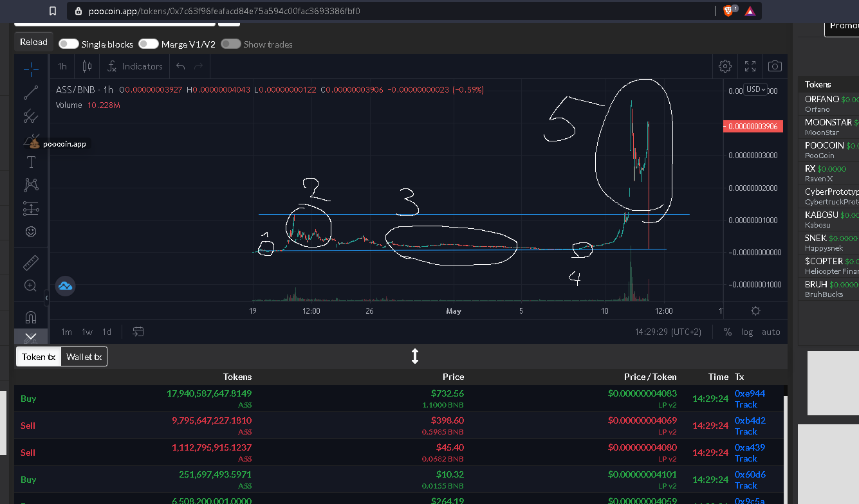Click the TradingView logo on chart

66,285
